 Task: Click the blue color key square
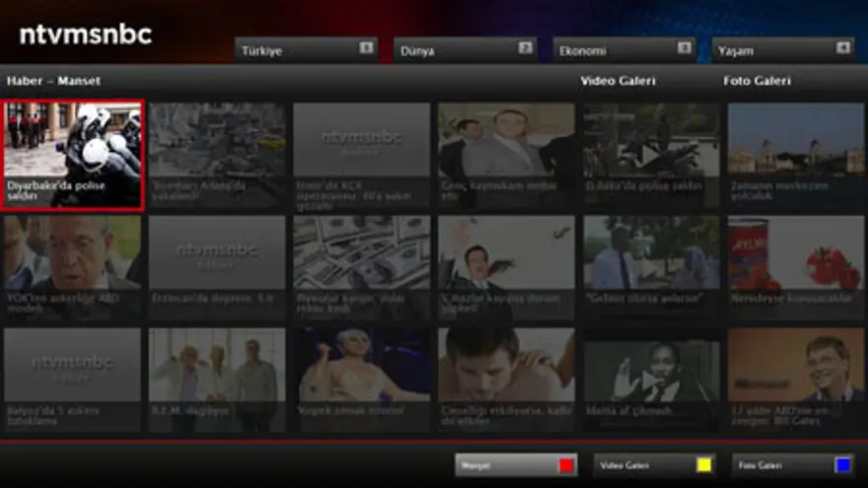click(x=842, y=465)
